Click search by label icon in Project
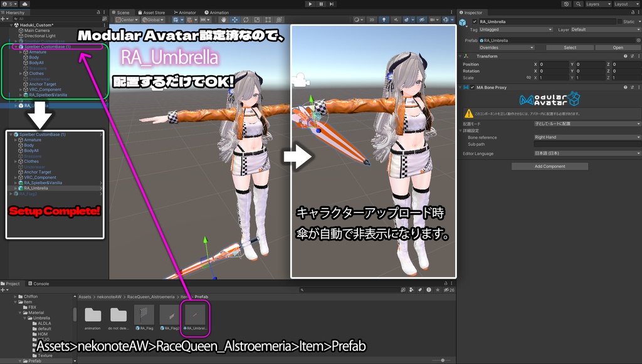 pyautogui.click(x=419, y=290)
